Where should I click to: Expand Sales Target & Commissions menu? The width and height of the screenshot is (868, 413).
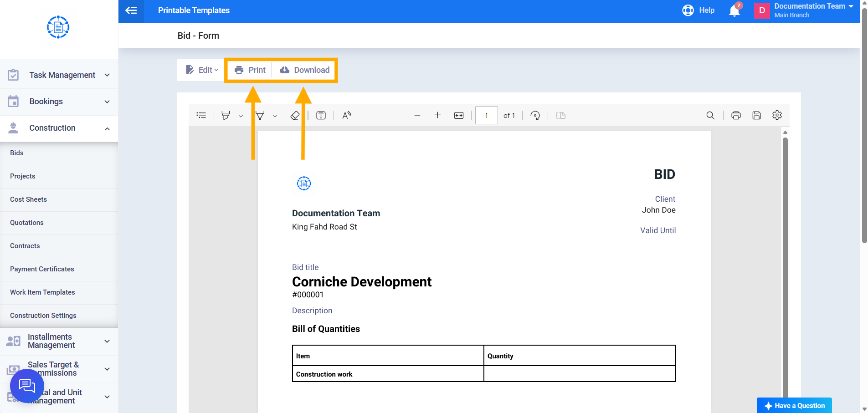[x=59, y=369]
